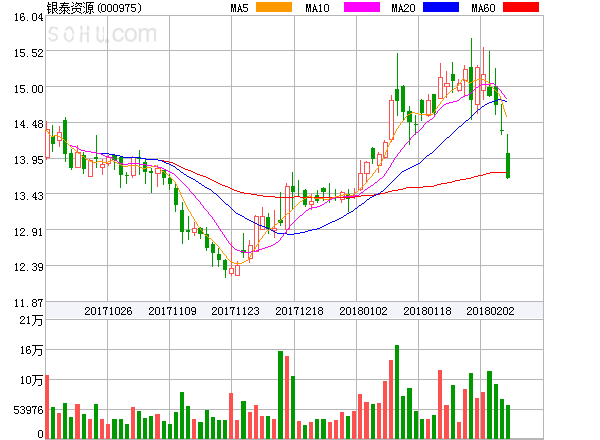Click the MA60 legend label
The image size is (600, 440).
[x=483, y=8]
